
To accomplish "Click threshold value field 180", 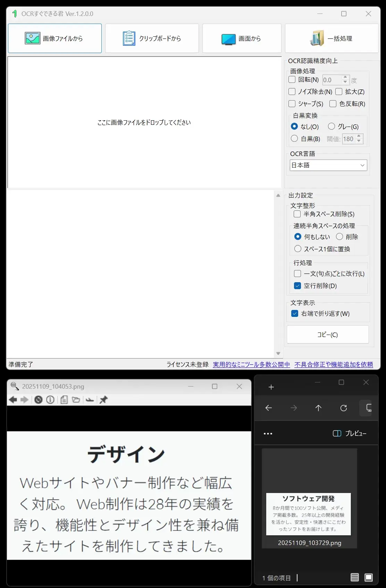I will [x=349, y=139].
